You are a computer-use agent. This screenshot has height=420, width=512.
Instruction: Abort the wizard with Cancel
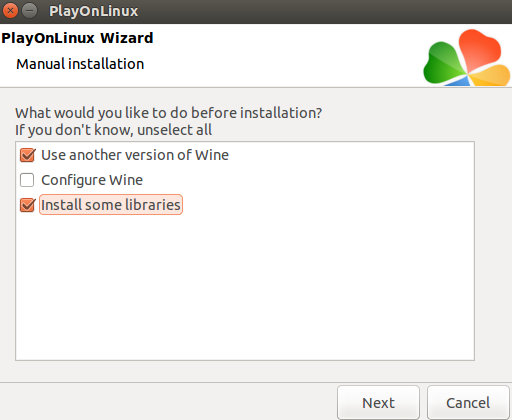[468, 403]
